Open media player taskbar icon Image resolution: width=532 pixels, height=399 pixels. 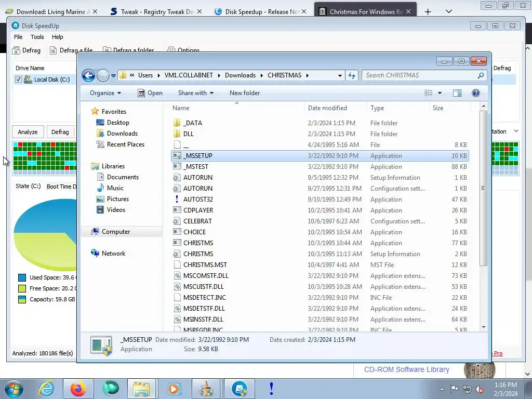[x=174, y=389]
